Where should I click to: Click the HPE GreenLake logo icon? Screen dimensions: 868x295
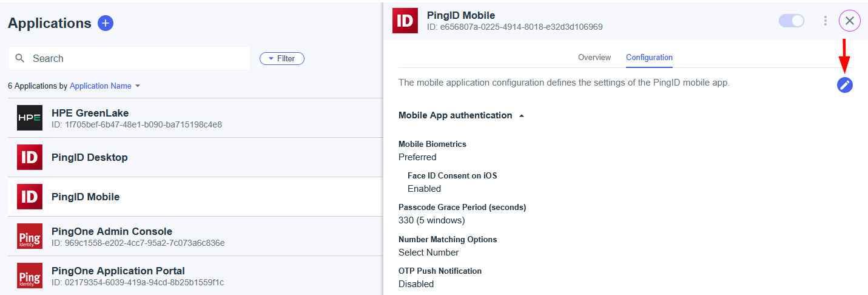(30, 118)
